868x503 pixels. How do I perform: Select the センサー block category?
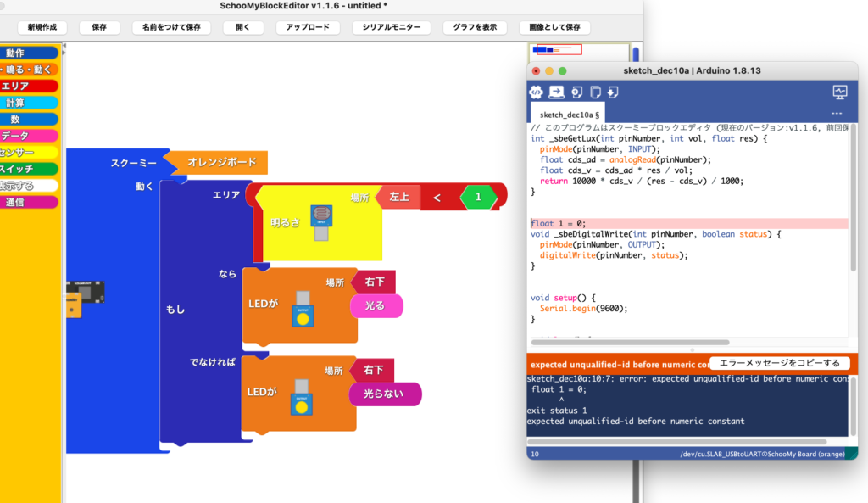[29, 153]
